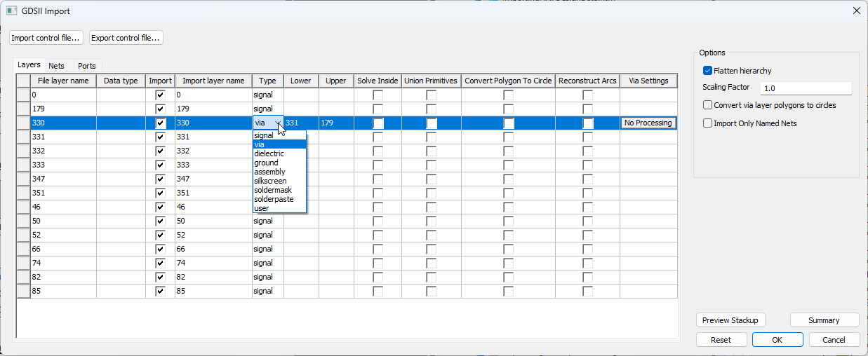Collapse the Type dropdown arrow for layer 330
Screen dimensions: 868x356
[x=279, y=123]
